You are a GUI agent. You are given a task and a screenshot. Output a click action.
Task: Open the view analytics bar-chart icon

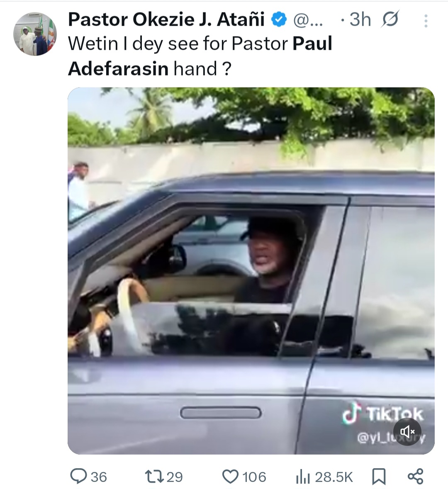[303, 477]
